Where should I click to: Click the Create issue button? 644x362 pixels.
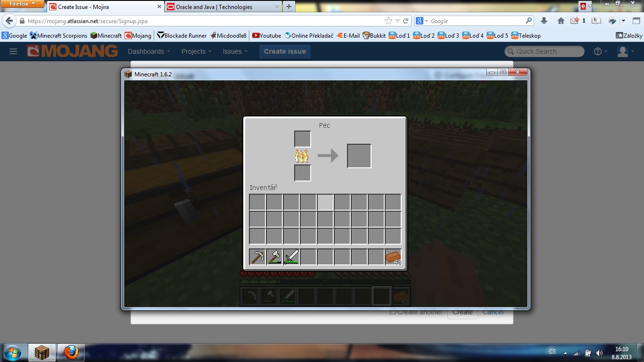[x=285, y=51]
